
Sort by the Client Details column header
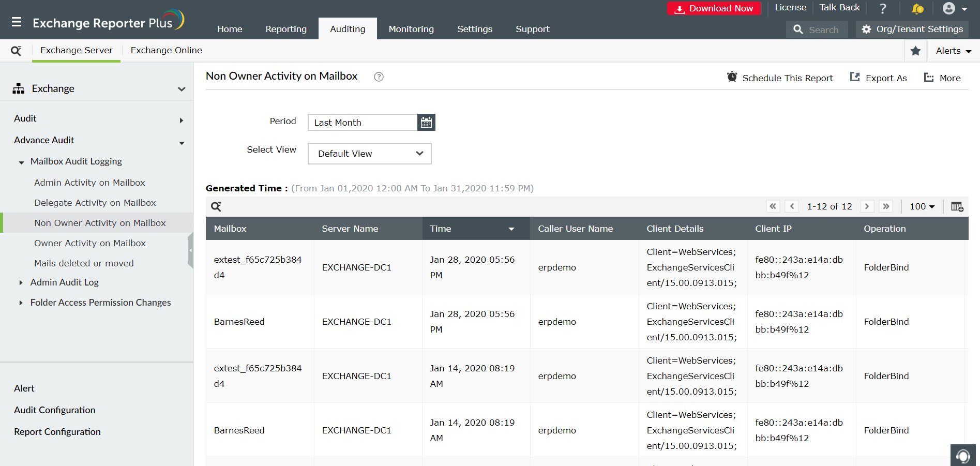click(675, 229)
